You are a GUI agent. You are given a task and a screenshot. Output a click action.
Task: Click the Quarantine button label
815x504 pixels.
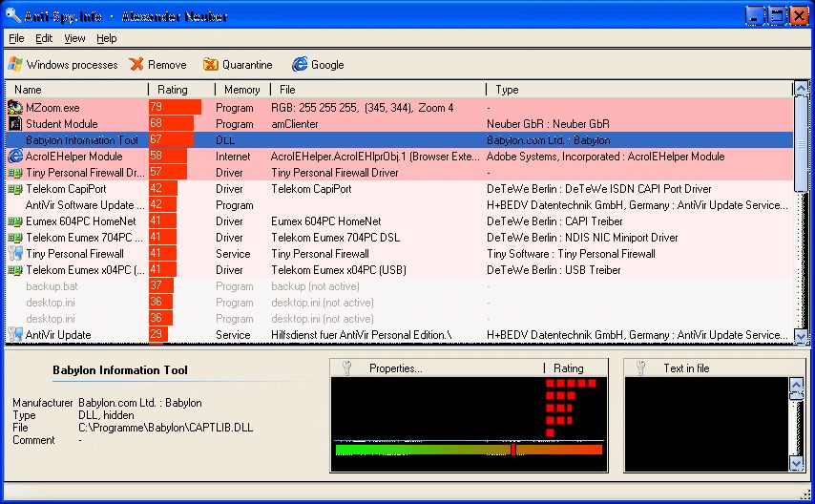click(247, 65)
